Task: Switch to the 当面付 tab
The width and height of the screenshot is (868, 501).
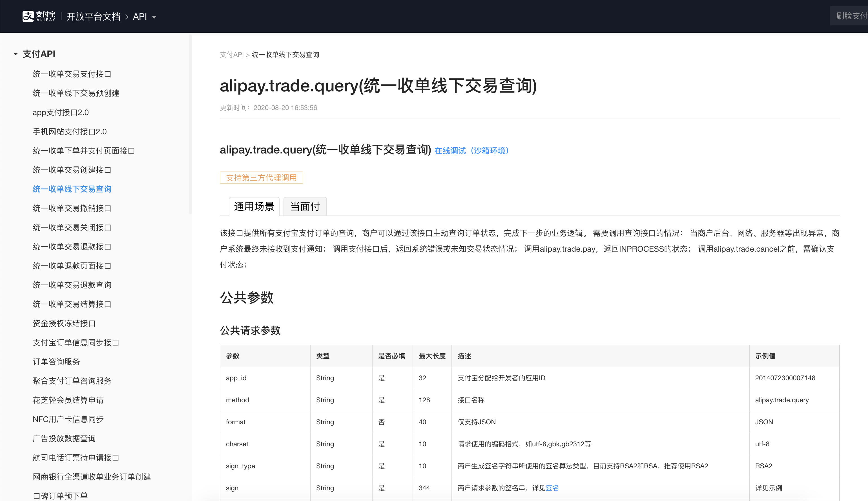Action: point(305,206)
